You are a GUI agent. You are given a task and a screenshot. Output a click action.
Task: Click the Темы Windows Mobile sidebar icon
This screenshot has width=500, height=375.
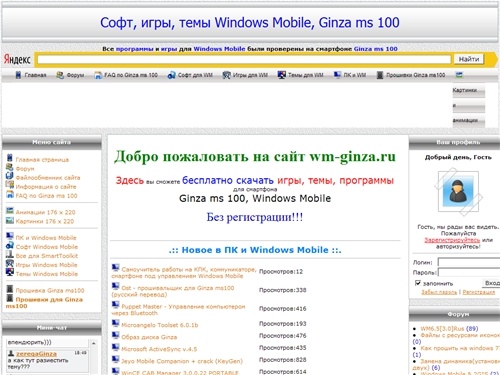coord(10,272)
